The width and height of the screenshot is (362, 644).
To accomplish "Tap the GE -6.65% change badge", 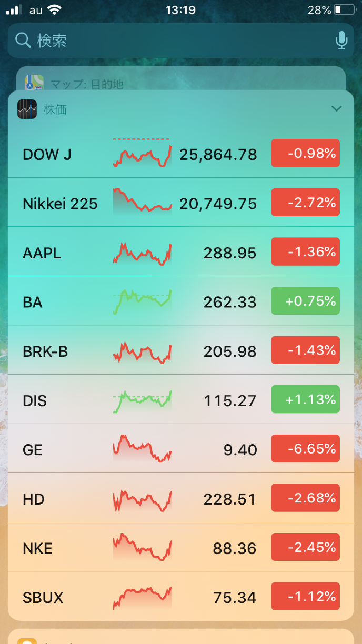I will tap(305, 449).
